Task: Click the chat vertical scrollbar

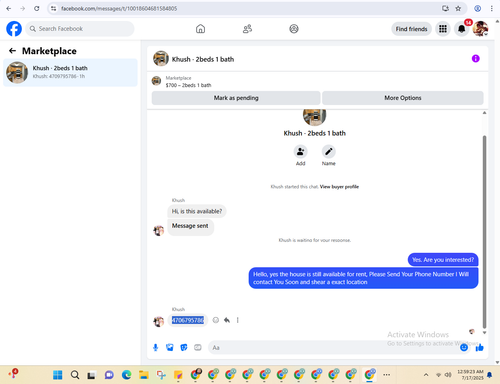Action: pos(484,232)
